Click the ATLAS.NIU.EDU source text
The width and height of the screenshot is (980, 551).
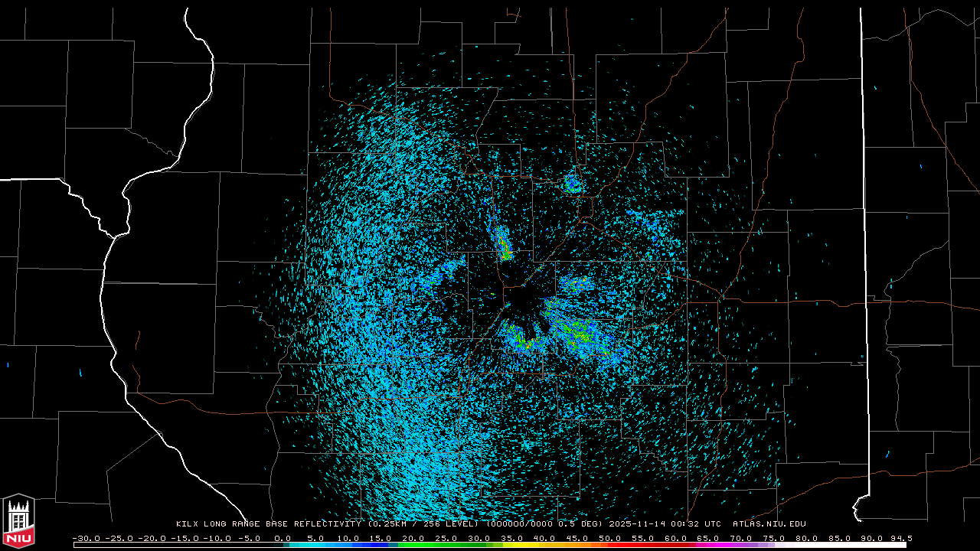(769, 524)
